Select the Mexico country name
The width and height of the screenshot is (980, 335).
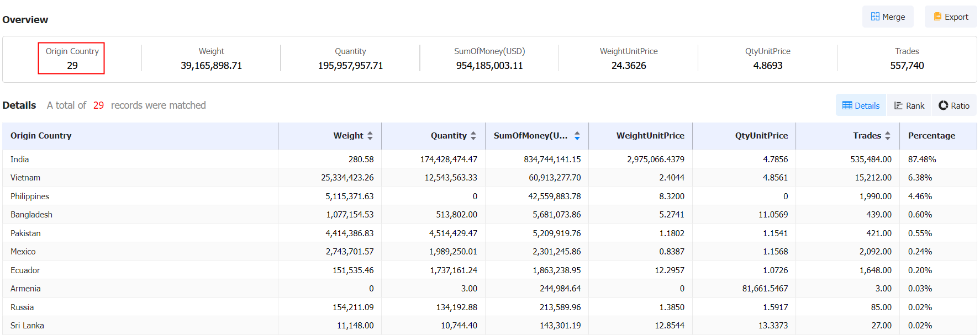(23, 252)
